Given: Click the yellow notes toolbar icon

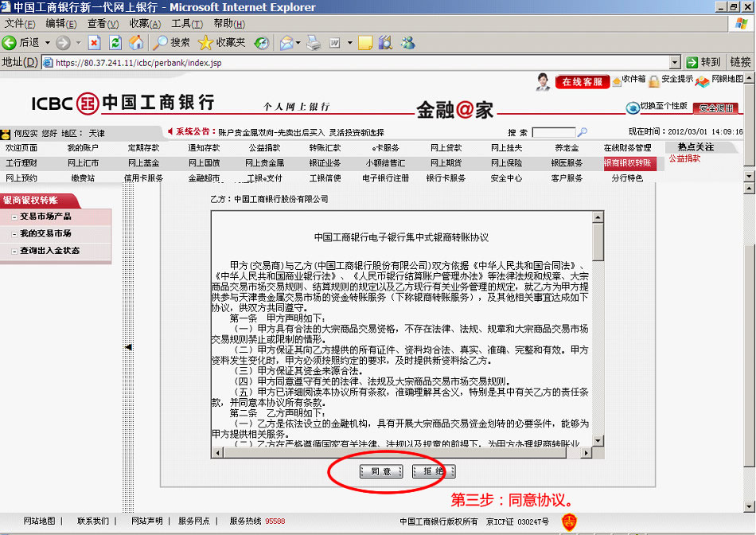Looking at the screenshot, I should click(365, 43).
